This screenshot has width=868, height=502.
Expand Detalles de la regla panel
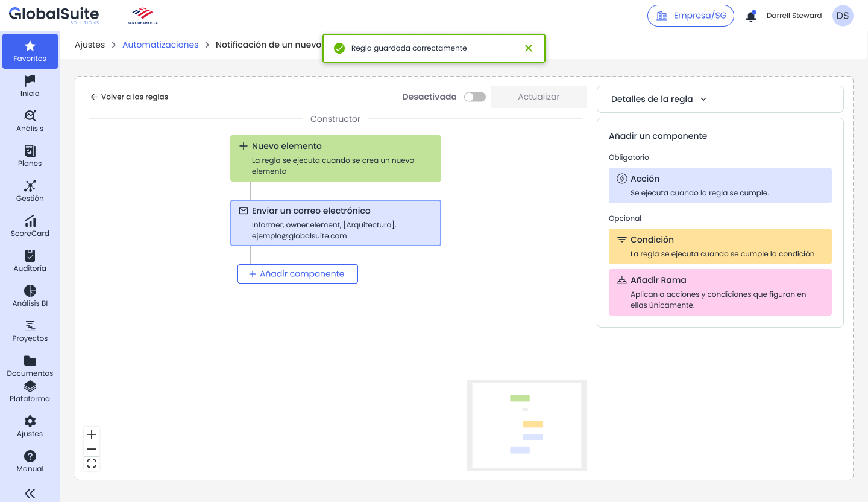point(720,99)
